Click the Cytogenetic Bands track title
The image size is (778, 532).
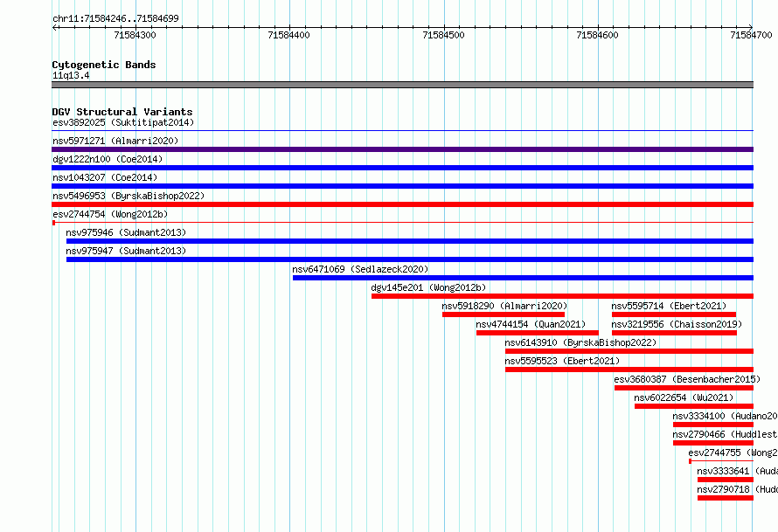point(104,65)
